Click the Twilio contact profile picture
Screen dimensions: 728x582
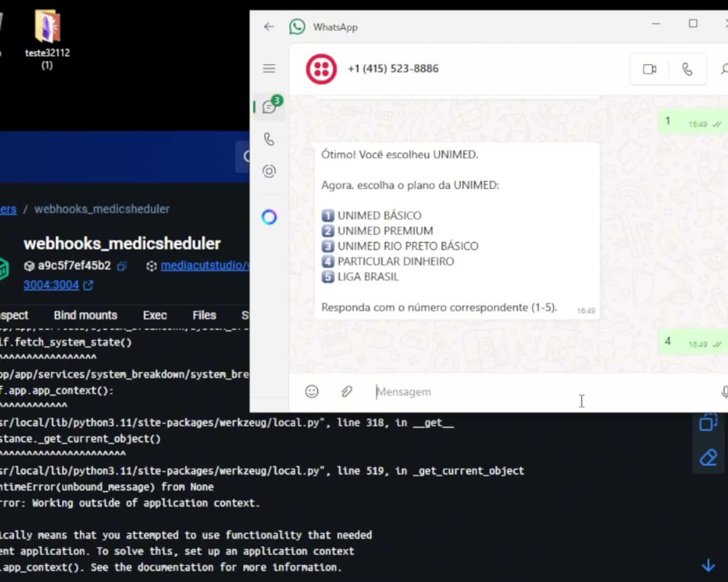click(321, 69)
